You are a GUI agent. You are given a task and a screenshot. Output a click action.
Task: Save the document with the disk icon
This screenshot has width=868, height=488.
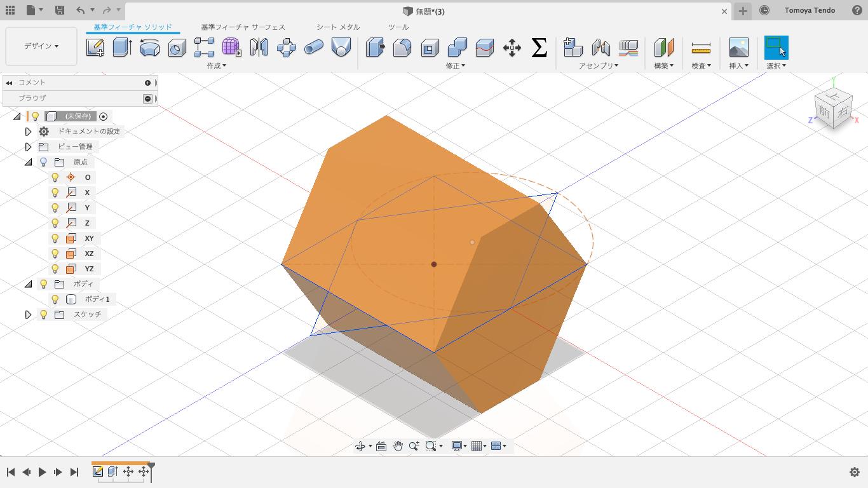[x=59, y=10]
